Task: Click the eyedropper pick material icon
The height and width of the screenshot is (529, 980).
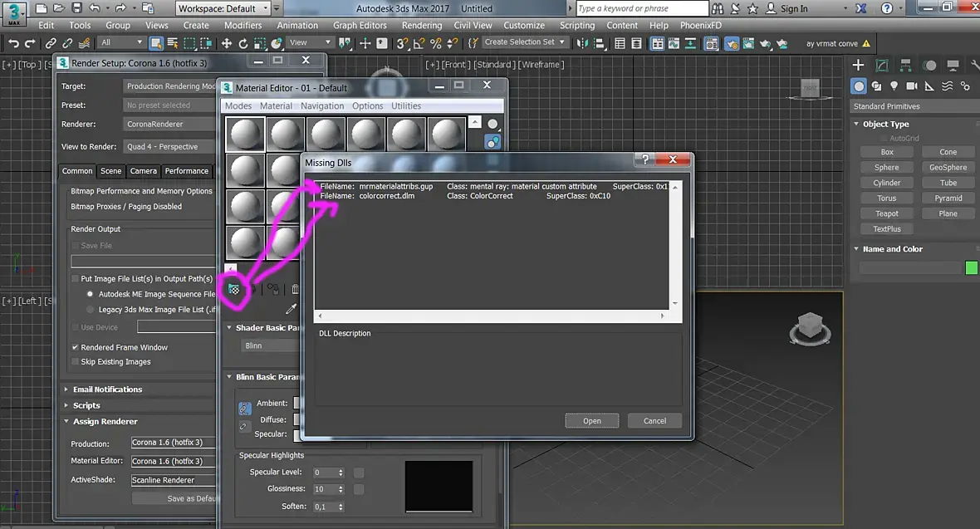Action: point(292,308)
